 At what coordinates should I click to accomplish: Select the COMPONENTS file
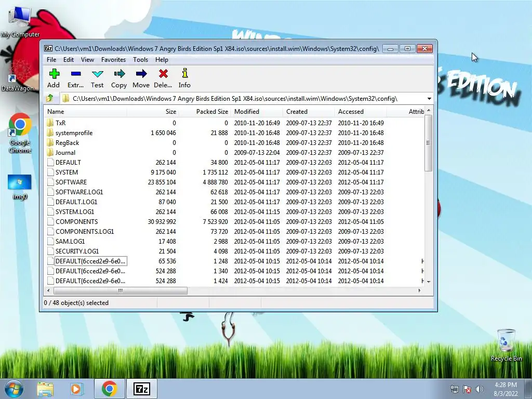pyautogui.click(x=77, y=221)
